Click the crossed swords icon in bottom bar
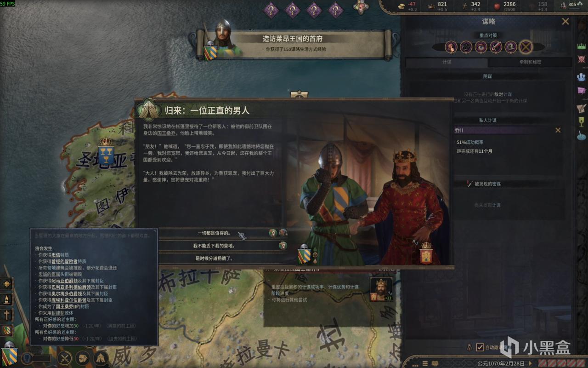 pos(66,357)
